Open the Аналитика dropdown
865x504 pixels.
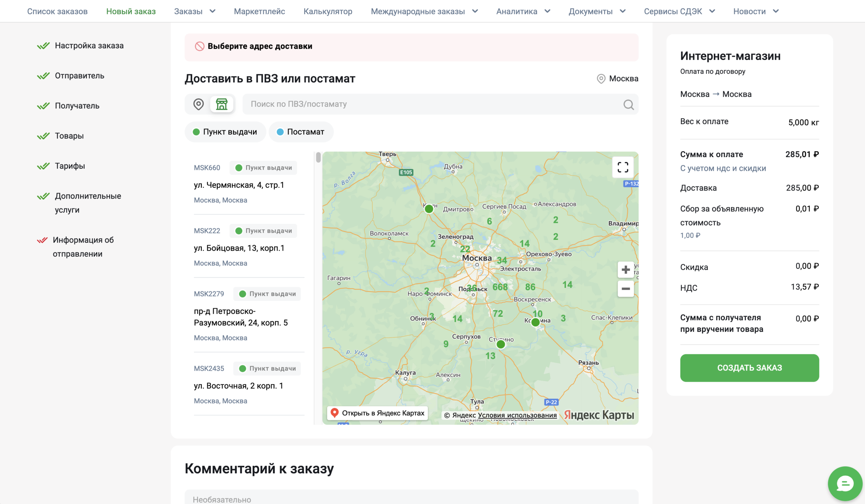(x=523, y=11)
